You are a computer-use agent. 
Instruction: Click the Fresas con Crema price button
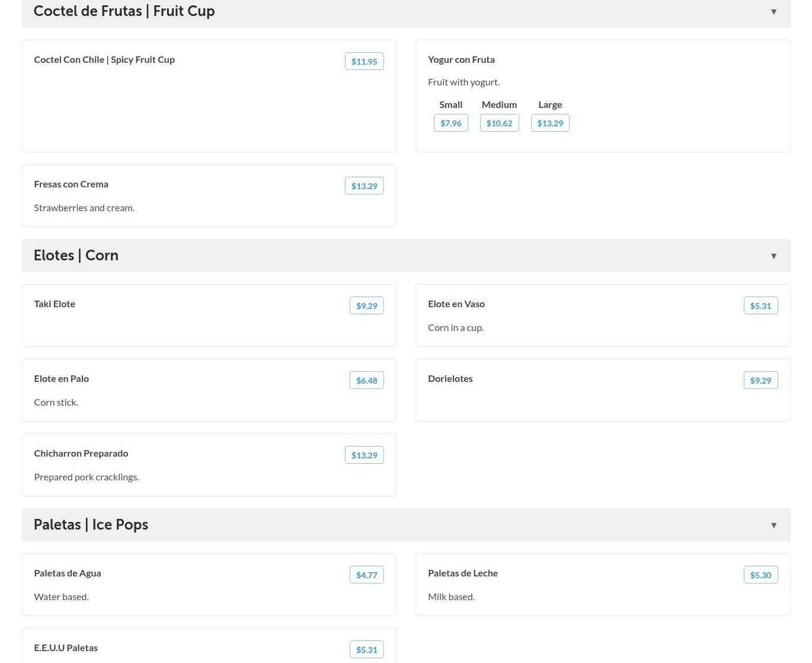[x=364, y=186]
